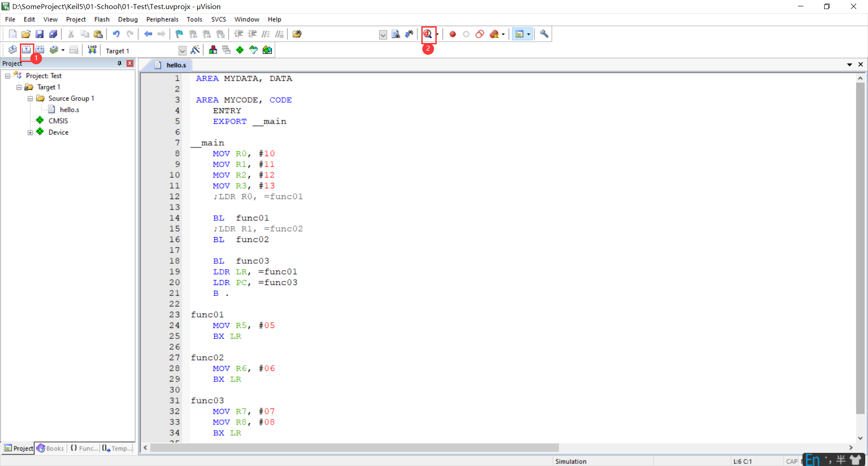Viewport: 868px width, 466px height.
Task: Indent selected lines icon
Action: click(239, 34)
